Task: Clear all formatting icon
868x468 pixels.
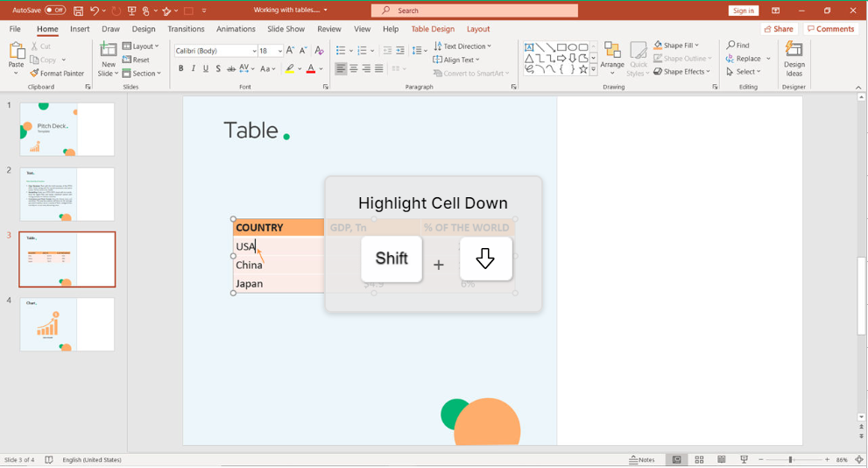Action: (x=320, y=51)
